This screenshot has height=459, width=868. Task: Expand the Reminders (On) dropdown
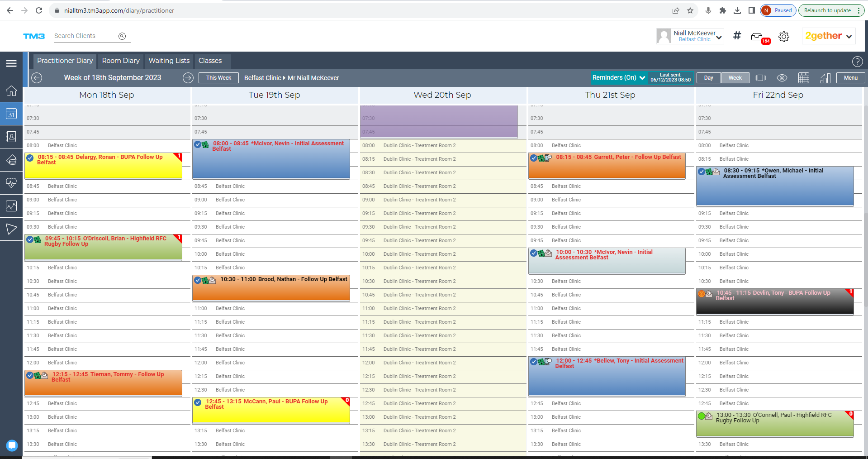click(618, 78)
